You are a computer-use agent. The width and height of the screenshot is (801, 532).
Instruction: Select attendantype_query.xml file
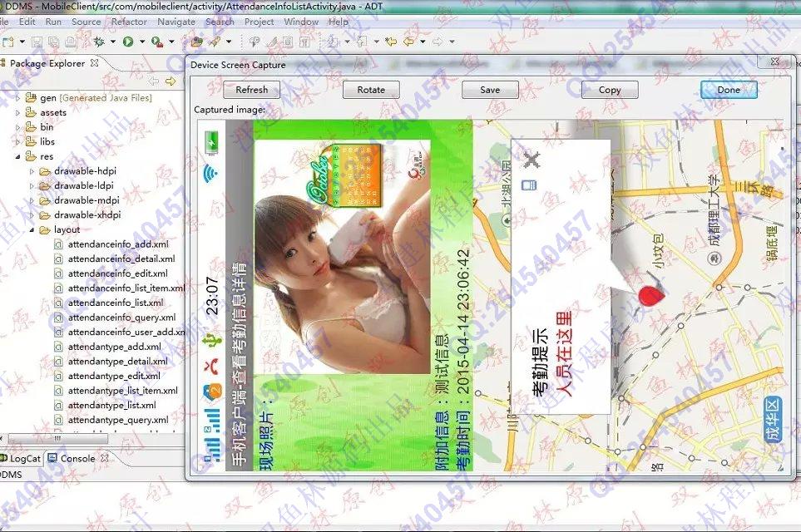[118, 420]
